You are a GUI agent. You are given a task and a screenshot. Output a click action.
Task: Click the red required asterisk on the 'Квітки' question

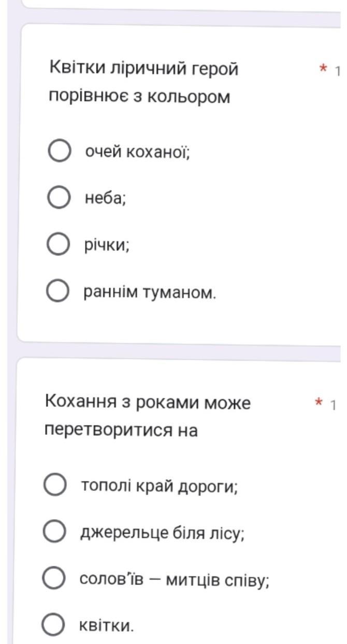324,69
